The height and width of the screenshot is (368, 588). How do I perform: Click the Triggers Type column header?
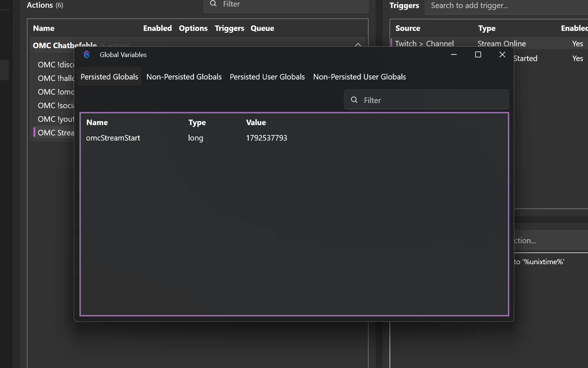coord(487,28)
